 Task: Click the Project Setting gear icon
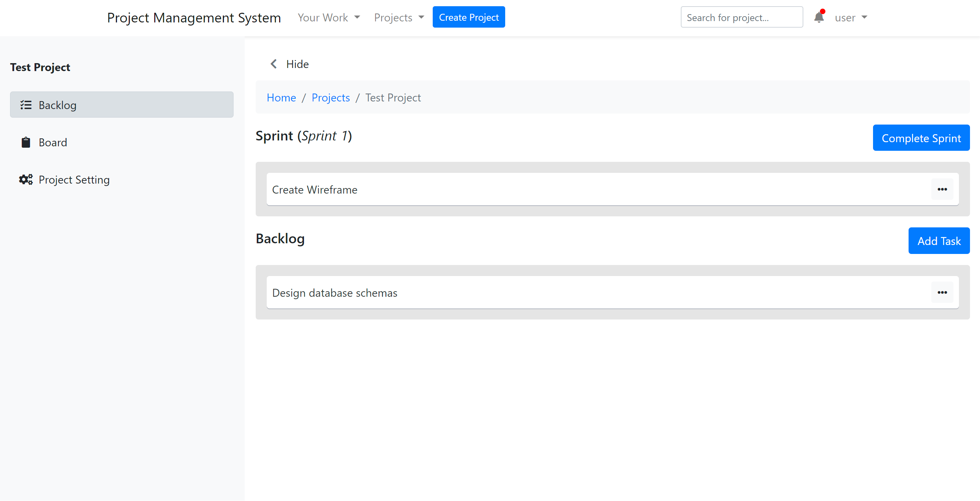[x=26, y=179]
